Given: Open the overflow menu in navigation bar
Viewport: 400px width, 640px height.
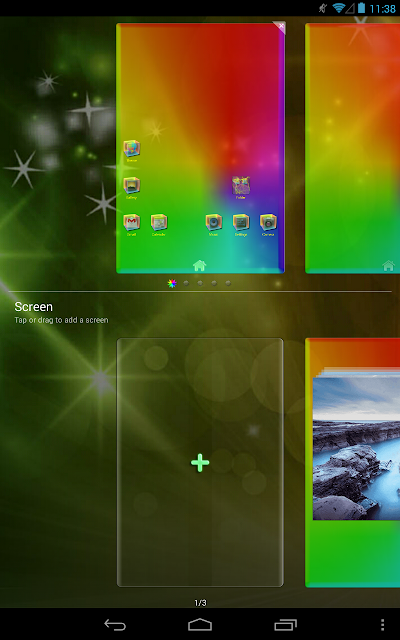Looking at the screenshot, I should tap(382, 624).
